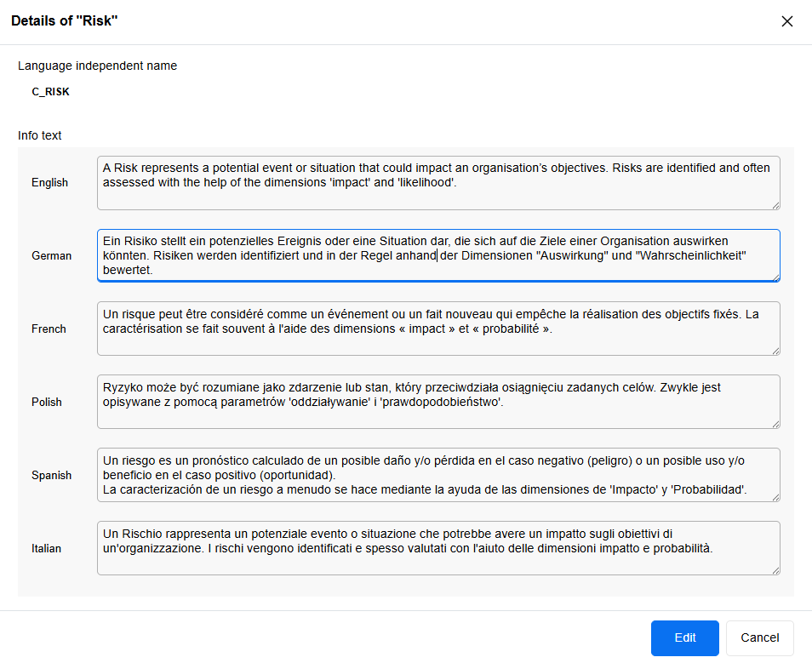Click inside the English info text field

click(x=438, y=182)
